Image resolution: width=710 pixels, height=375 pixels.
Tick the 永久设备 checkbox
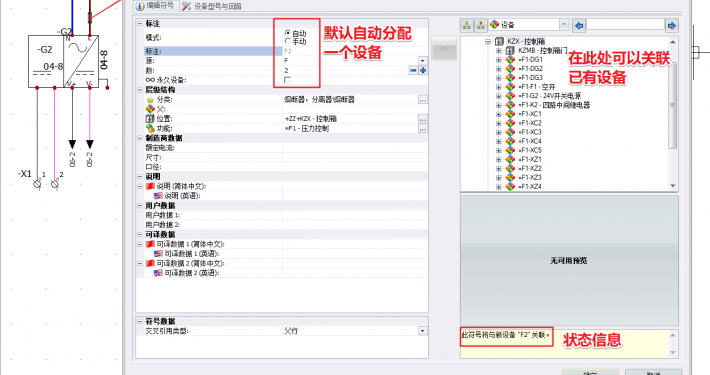pyautogui.click(x=287, y=80)
